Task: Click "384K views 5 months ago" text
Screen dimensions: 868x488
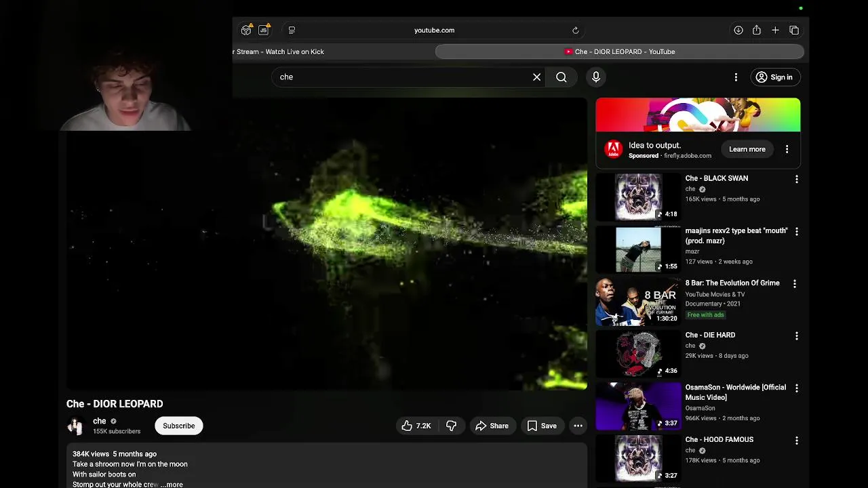Action: 115,453
